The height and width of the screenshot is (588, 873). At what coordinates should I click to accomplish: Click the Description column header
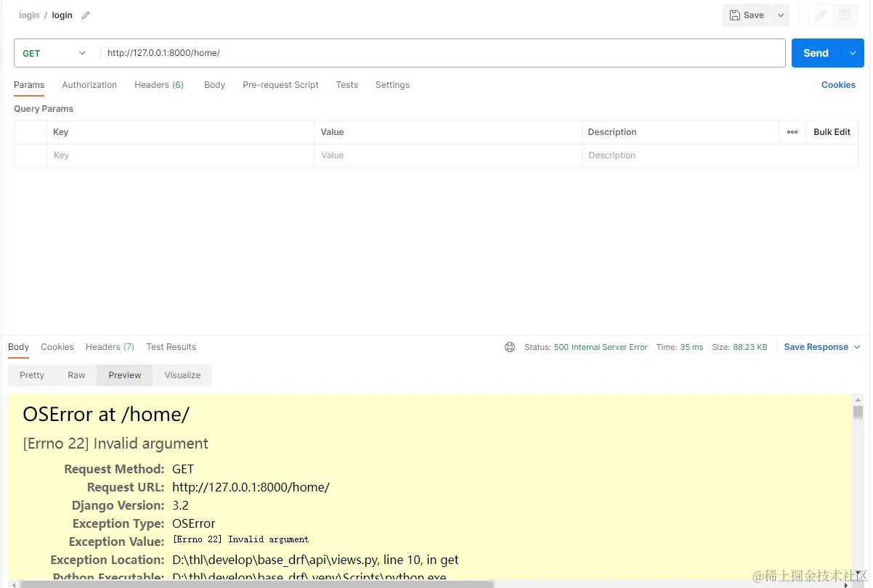[612, 132]
